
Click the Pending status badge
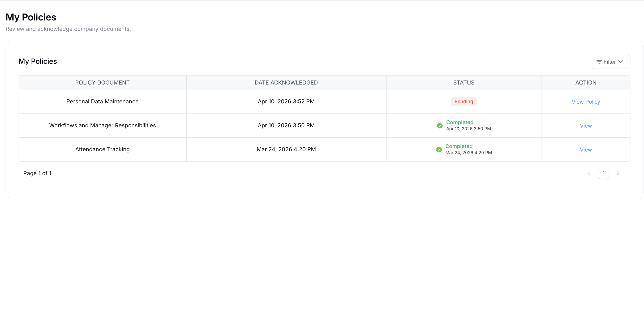463,102
